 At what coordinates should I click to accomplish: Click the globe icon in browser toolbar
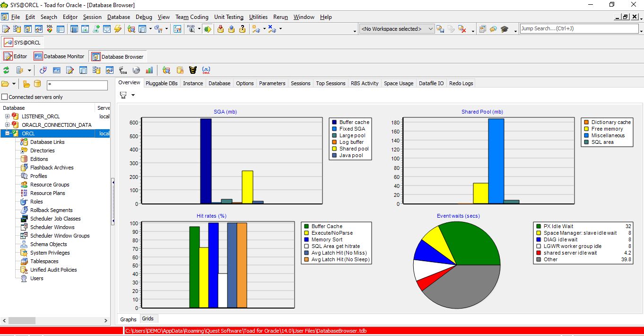136,70
